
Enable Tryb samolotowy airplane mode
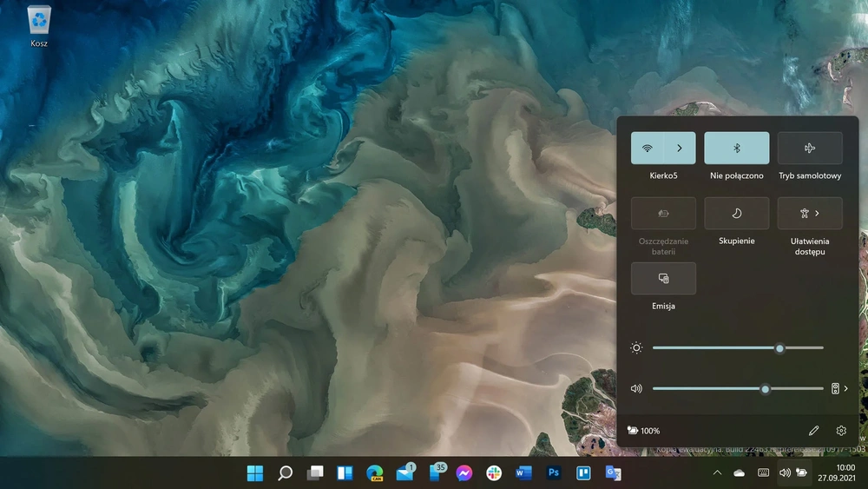810,148
